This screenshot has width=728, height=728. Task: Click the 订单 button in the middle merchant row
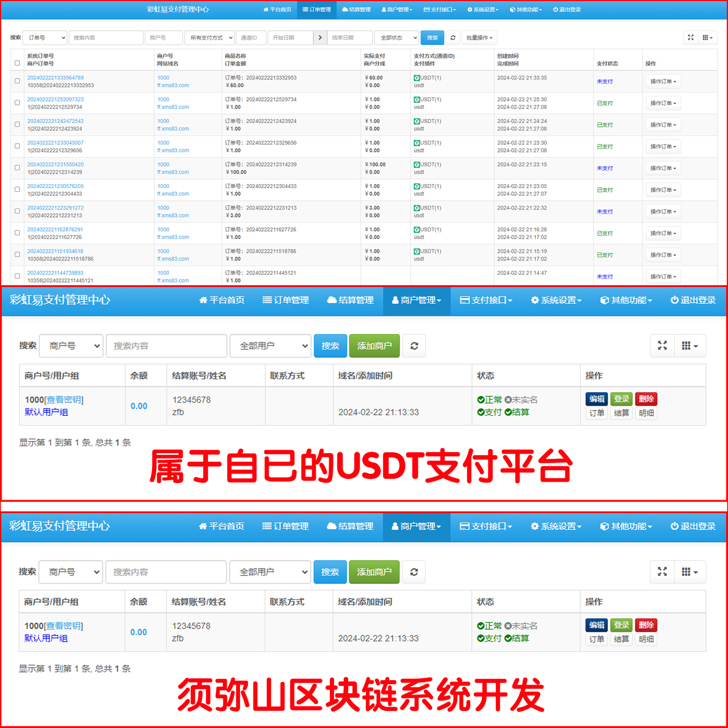point(597,413)
